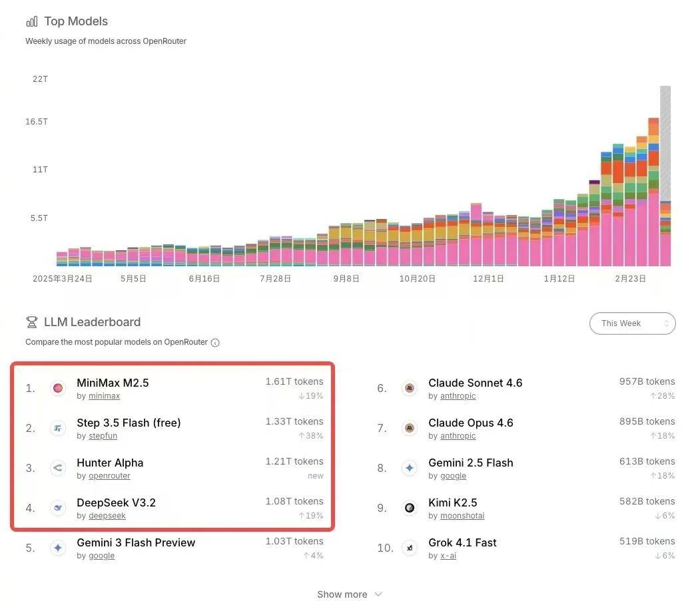Open the google link under Gemini 2.5 Flash
This screenshot has height=601, width=700.
[453, 476]
